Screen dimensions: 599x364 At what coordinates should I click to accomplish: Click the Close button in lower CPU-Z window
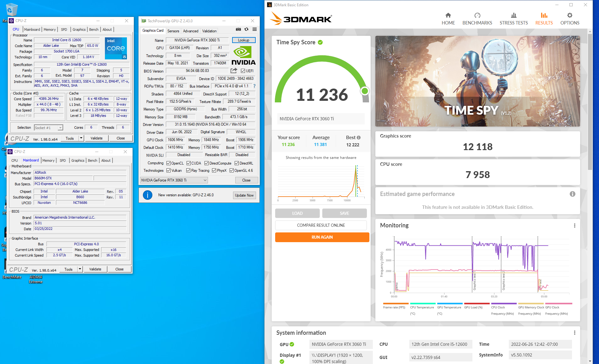119,269
